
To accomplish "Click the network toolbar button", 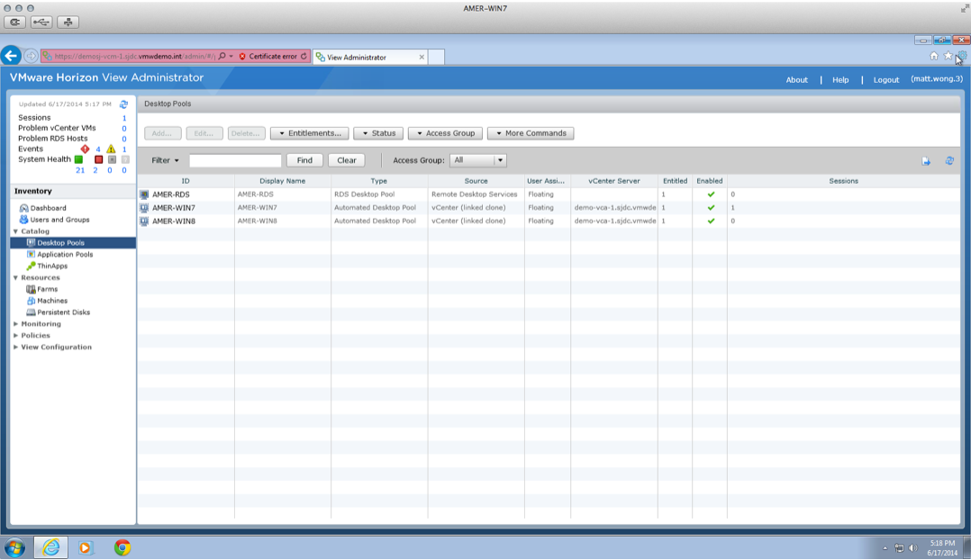I will click(68, 23).
